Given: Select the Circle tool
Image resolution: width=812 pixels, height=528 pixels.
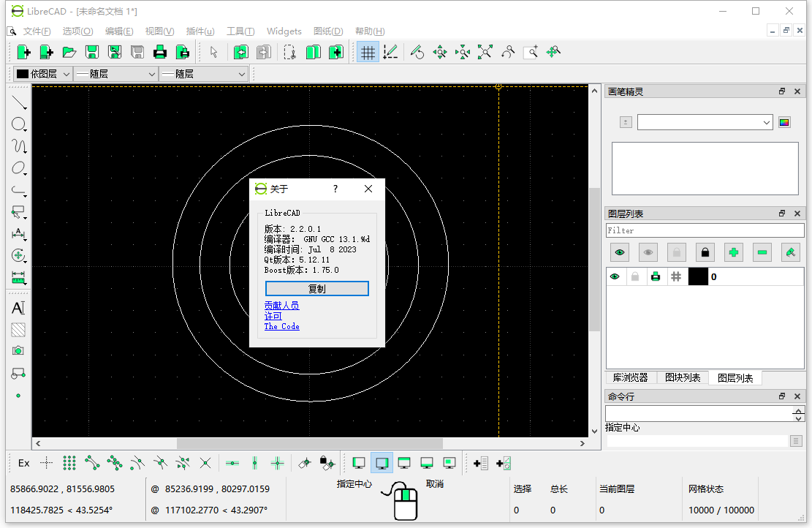Looking at the screenshot, I should [19, 124].
